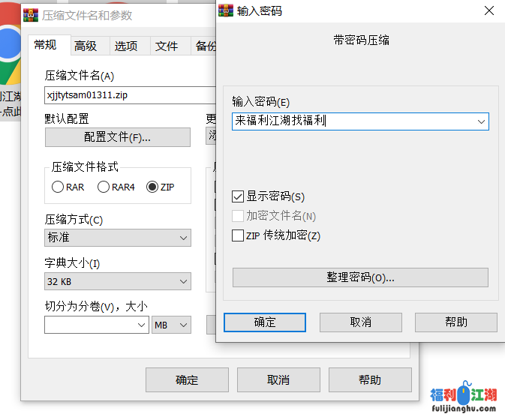Open the 文件 tab
The height and width of the screenshot is (420, 505).
click(x=167, y=46)
